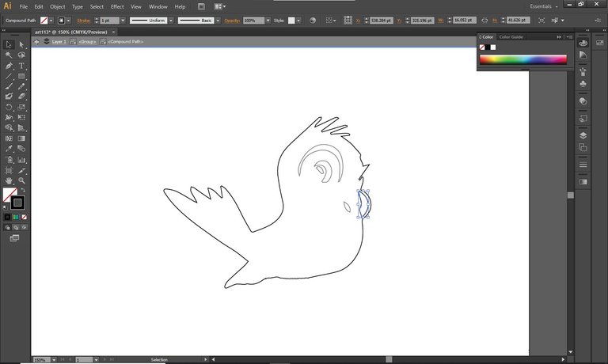Select the Pen tool
Image resolution: width=608 pixels, height=364 pixels.
(x=9, y=66)
